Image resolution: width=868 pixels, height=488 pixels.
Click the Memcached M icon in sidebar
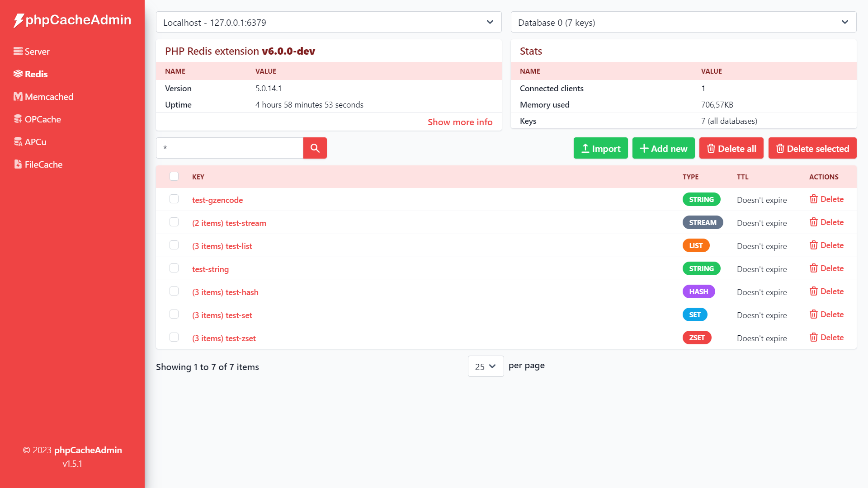pos(18,97)
